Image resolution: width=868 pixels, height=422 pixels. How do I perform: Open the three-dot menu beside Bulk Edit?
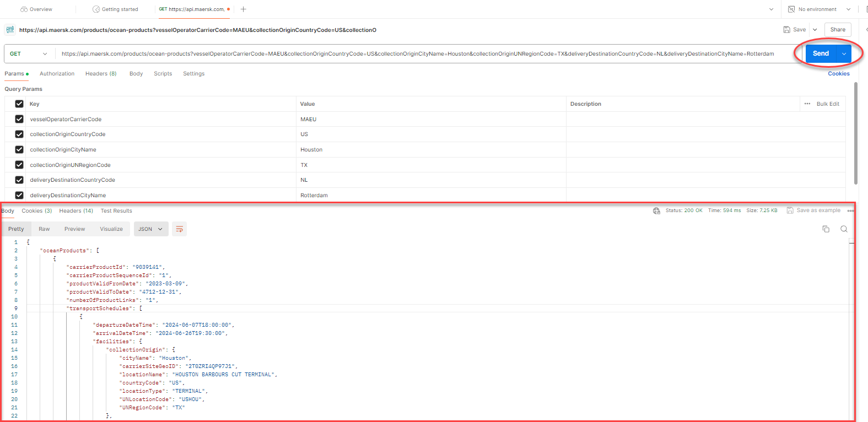[x=807, y=104]
